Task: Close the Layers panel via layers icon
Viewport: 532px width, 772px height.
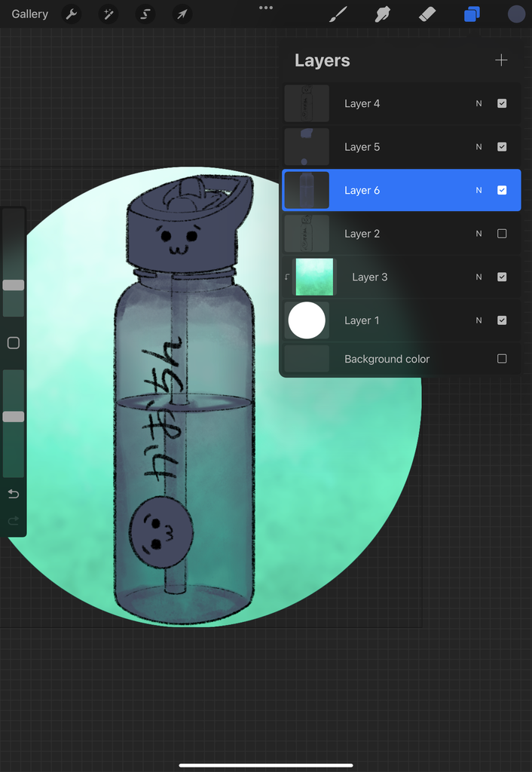Action: [472, 14]
